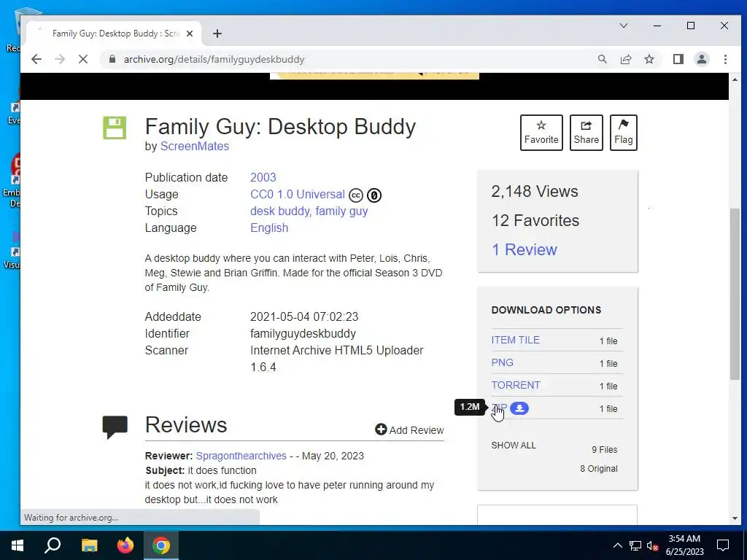This screenshot has height=560, width=747.
Task: Open Windows taskbar search
Action: coord(53,545)
